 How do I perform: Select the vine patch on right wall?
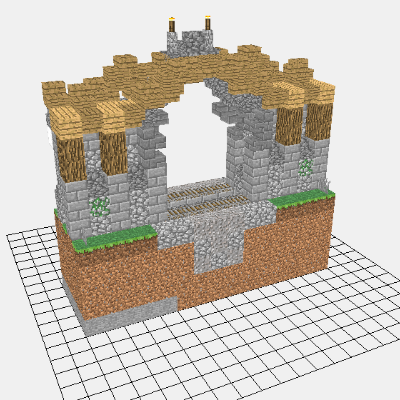click(x=305, y=167)
